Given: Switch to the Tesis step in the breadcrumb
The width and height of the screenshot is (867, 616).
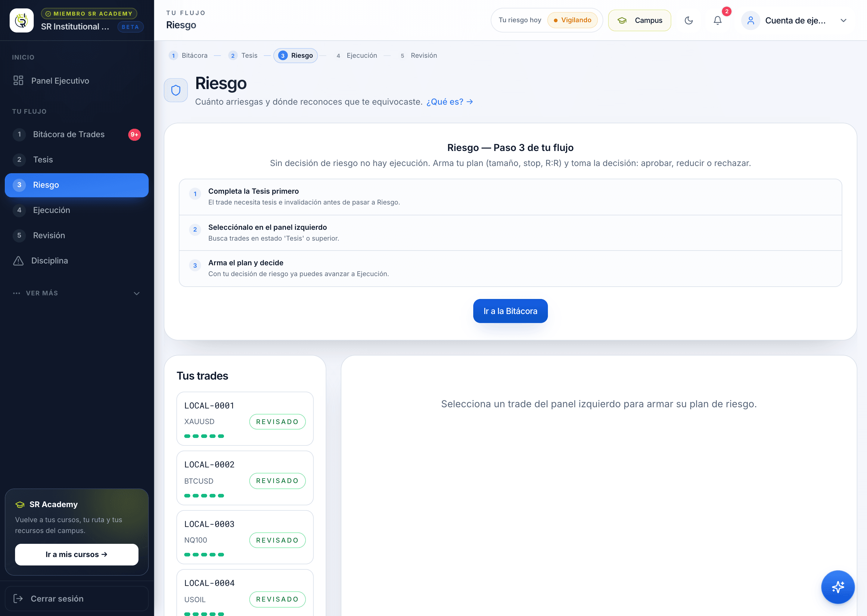Looking at the screenshot, I should (x=243, y=55).
